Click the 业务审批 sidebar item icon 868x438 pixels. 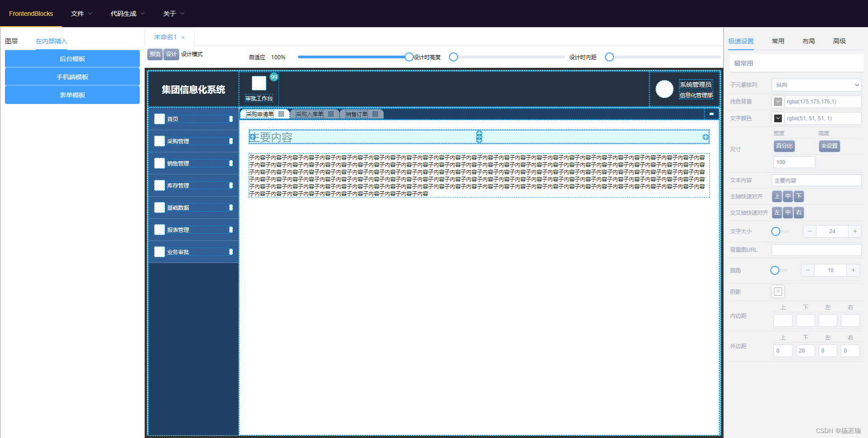point(160,252)
